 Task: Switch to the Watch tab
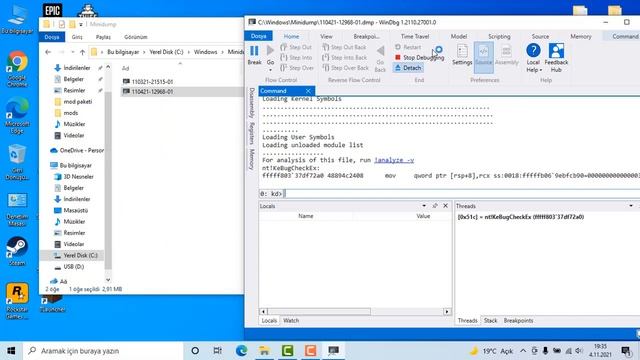[x=291, y=321]
